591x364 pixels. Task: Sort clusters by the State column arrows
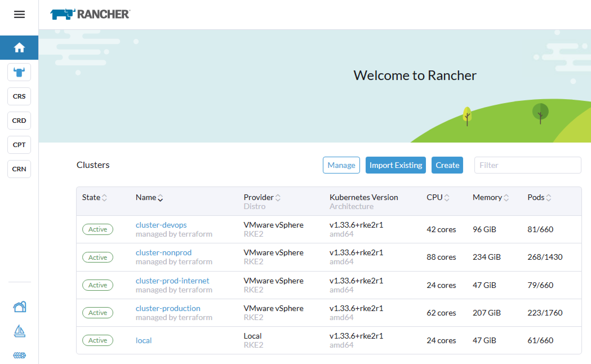[x=105, y=198]
